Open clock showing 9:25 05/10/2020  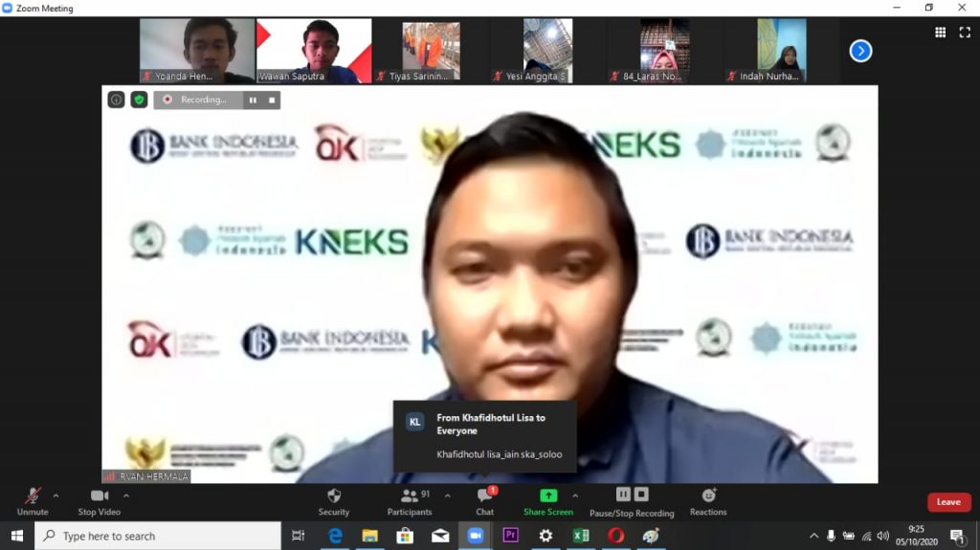917,536
